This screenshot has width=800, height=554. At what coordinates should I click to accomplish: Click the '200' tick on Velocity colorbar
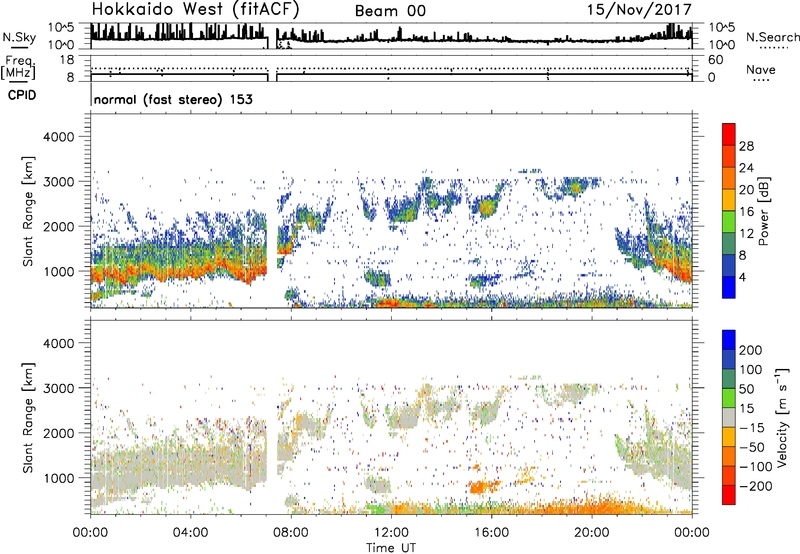(x=751, y=350)
